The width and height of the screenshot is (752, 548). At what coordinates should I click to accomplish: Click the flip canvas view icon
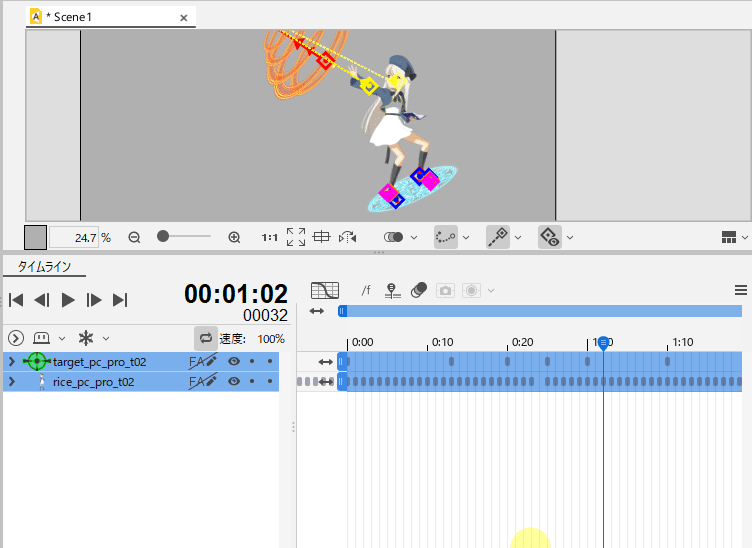pos(348,237)
